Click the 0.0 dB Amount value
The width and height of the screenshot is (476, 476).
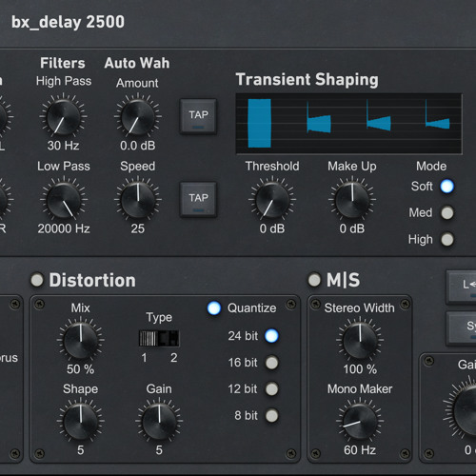(x=138, y=146)
